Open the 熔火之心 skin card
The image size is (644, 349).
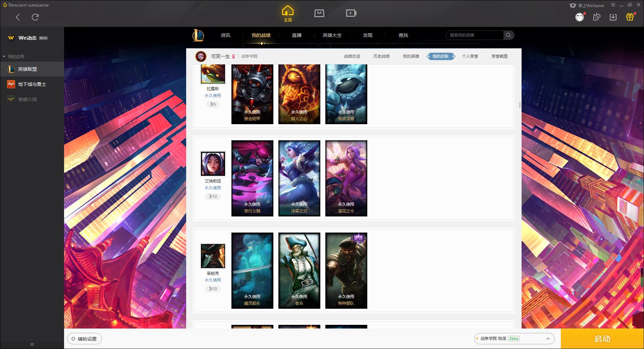point(299,94)
